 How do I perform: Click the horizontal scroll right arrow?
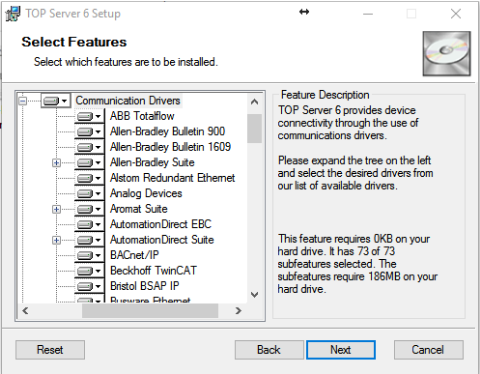click(x=238, y=311)
